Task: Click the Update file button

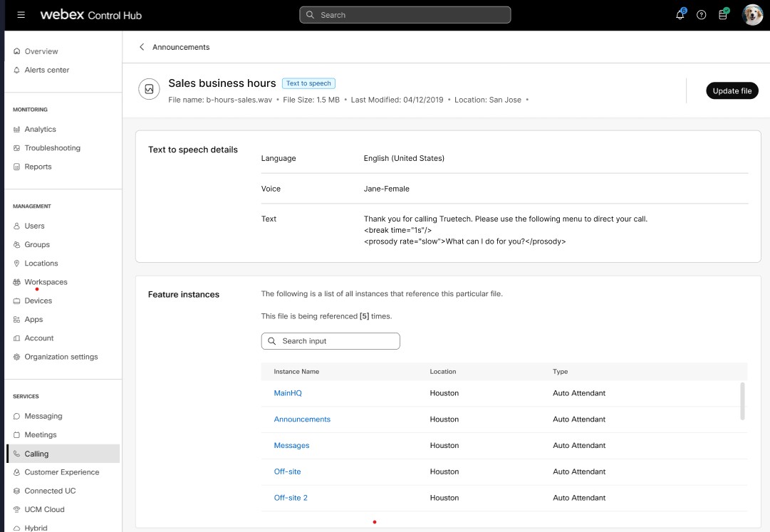Action: (732, 90)
